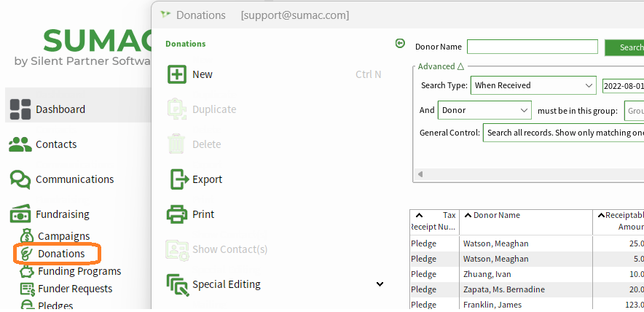Click the green Search button
Screen dimensions: 644x312
[x=624, y=47]
